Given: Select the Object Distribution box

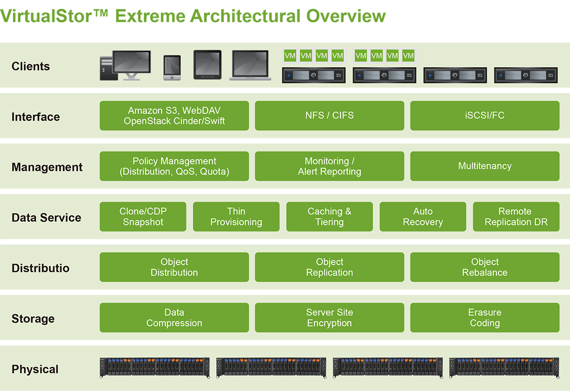Looking at the screenshot, I should click(174, 267).
